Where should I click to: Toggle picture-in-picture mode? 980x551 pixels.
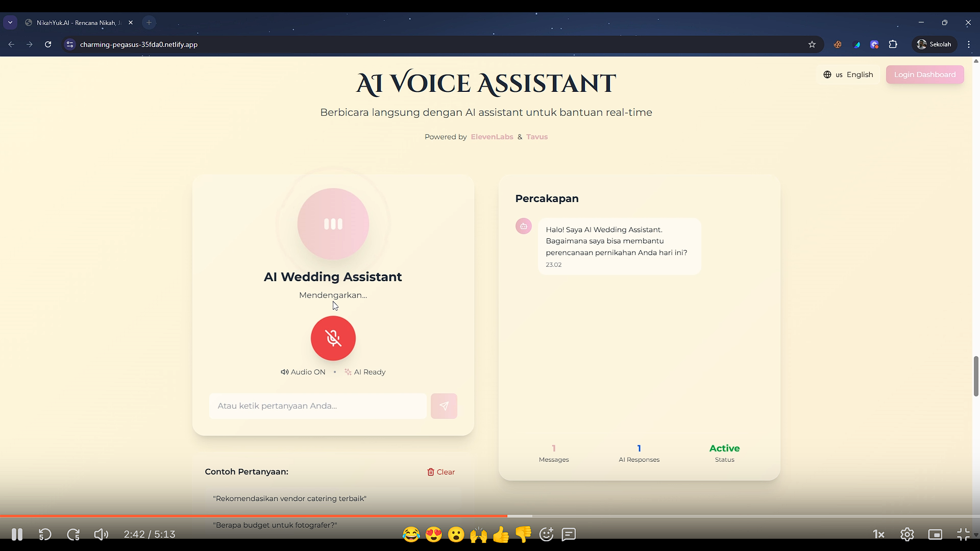point(935,534)
